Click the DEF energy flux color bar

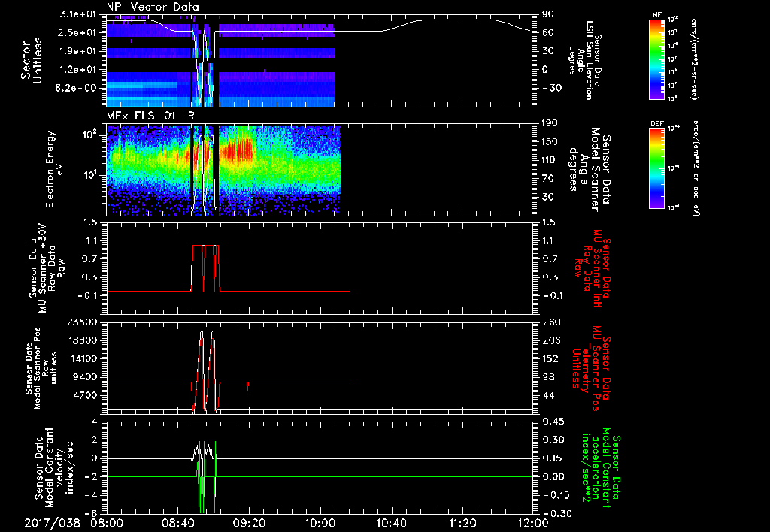coord(657,168)
